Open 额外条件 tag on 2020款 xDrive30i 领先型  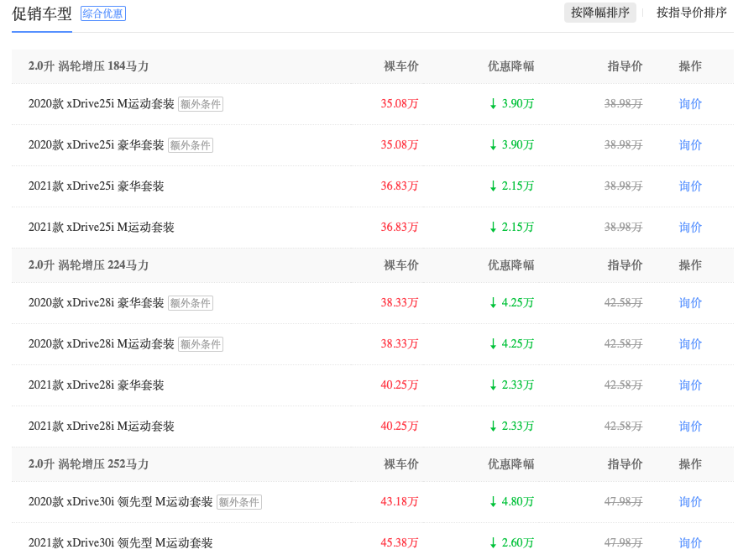[239, 502]
